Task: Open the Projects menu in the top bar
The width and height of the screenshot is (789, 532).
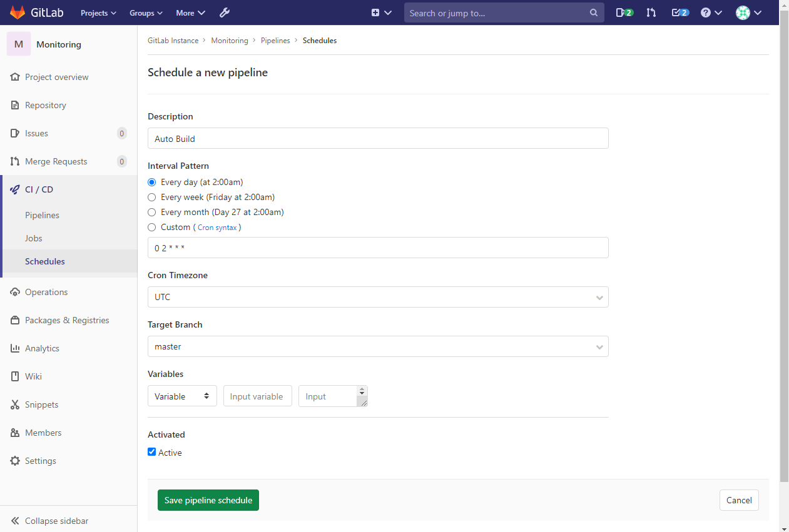Action: click(x=98, y=13)
